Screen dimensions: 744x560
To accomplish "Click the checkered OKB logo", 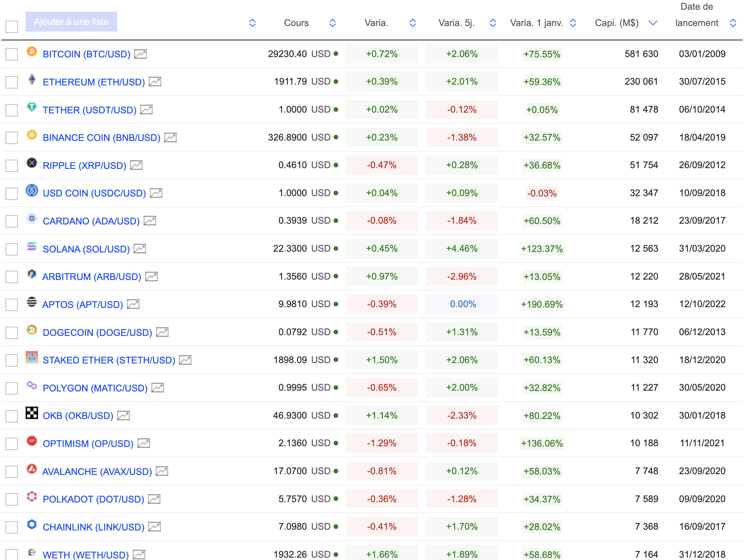I will 32,413.
